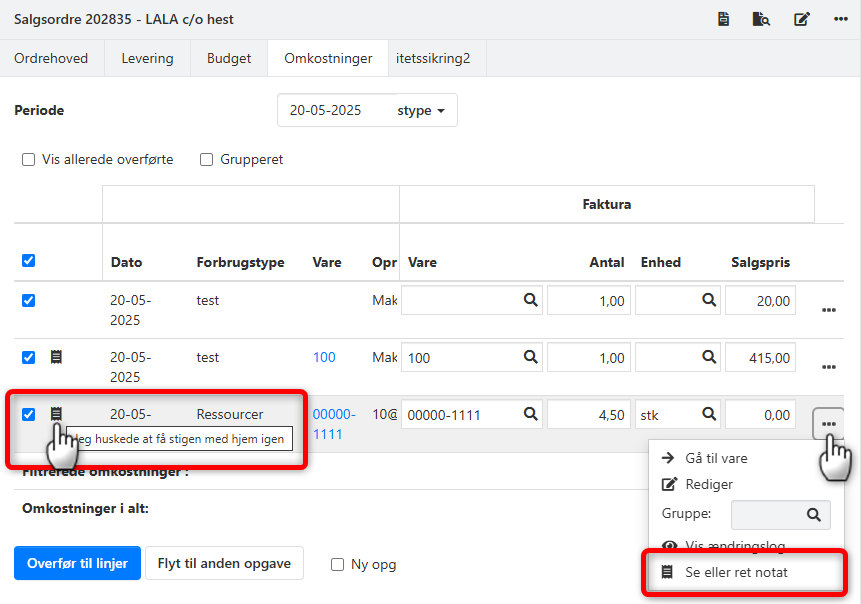Click the Antal field showing 4,50
The width and height of the screenshot is (861, 604).
[x=590, y=413]
